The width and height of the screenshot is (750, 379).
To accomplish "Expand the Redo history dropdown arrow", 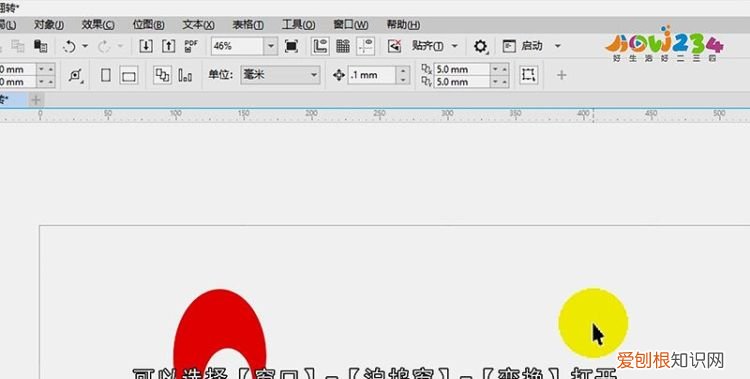I will (120, 46).
